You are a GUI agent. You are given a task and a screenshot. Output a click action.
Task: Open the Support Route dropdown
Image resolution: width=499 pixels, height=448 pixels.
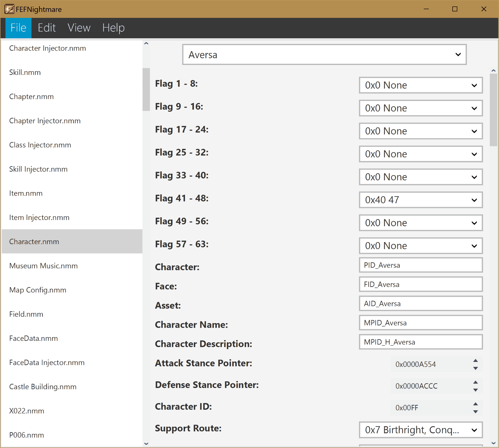coord(421,430)
